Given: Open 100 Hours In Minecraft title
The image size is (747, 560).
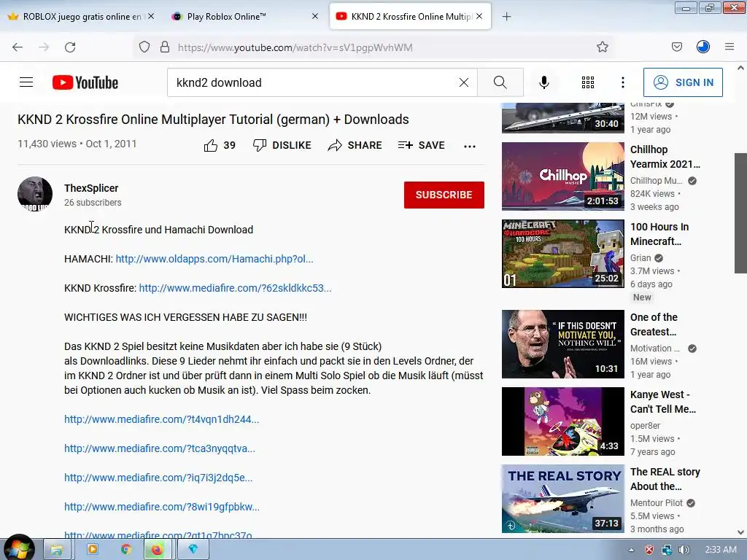Looking at the screenshot, I should click(659, 234).
